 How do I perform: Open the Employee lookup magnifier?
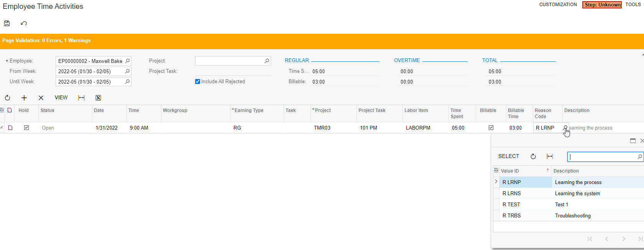(127, 61)
